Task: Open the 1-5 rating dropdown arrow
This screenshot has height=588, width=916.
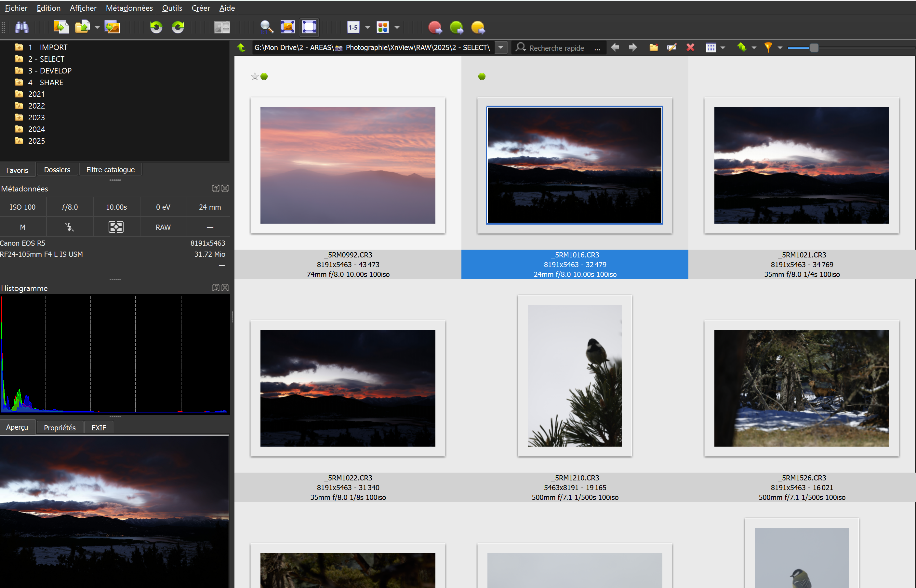Action: pos(368,28)
